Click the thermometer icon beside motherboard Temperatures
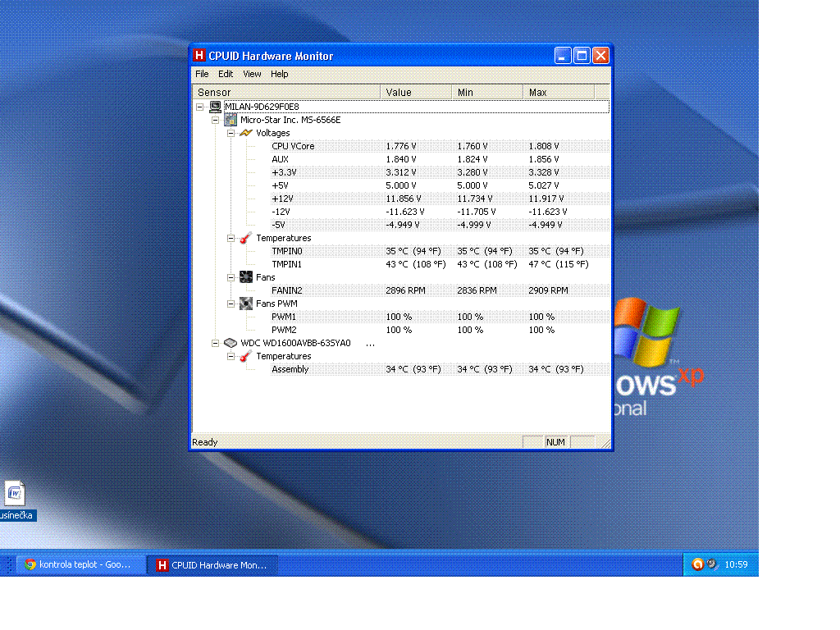The width and height of the screenshot is (840, 630). click(246, 238)
